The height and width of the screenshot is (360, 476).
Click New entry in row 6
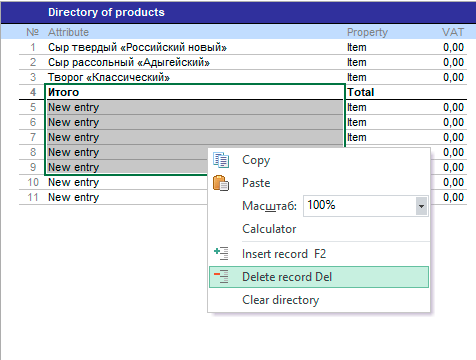point(73,122)
